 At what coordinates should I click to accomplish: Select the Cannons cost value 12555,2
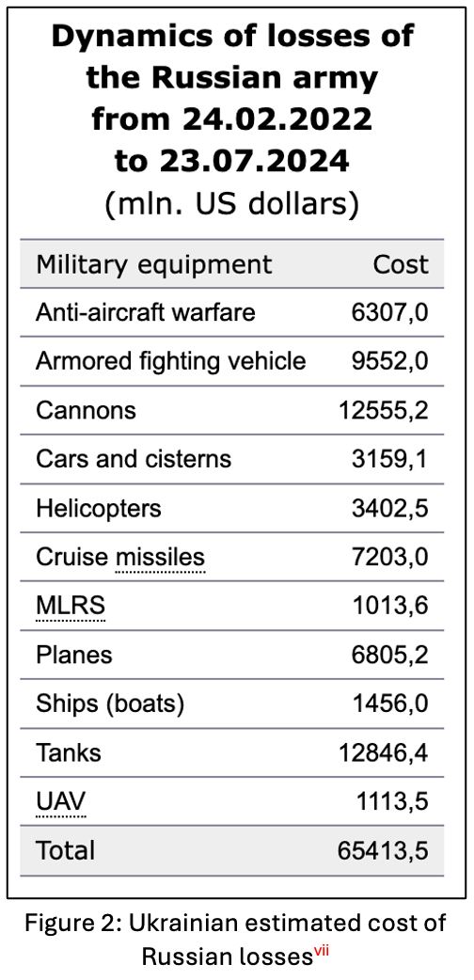pos(384,410)
